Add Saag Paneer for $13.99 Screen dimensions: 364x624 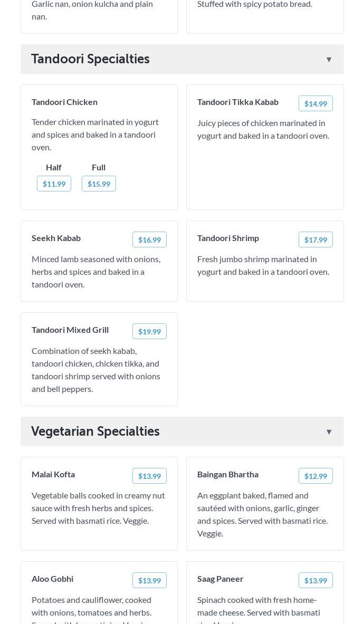(315, 580)
